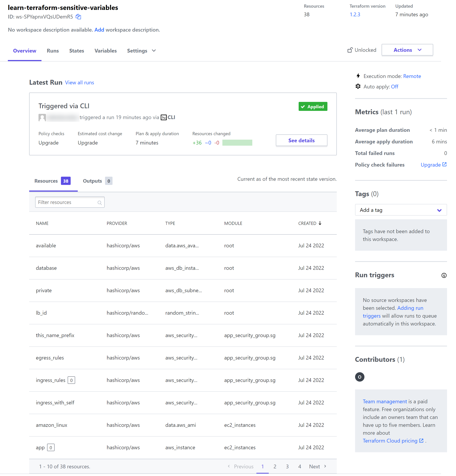
Task: Click the search icon in Filter resources
Action: click(x=100, y=202)
